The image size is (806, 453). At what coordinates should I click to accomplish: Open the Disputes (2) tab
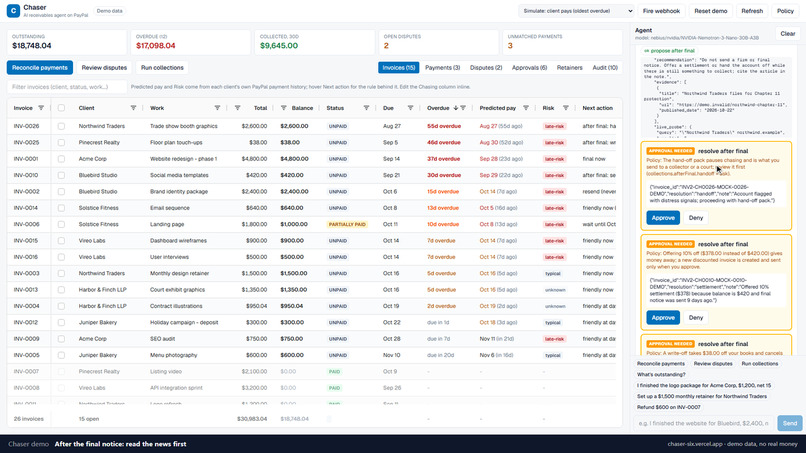click(486, 67)
